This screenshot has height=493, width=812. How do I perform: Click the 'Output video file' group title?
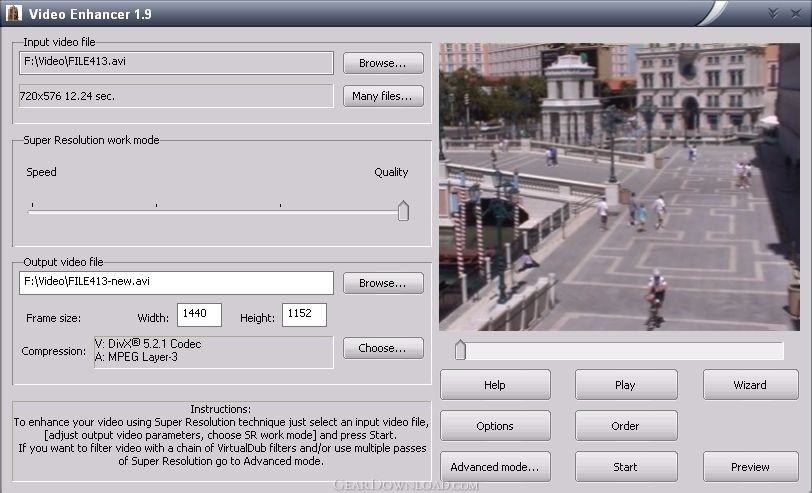[63, 262]
